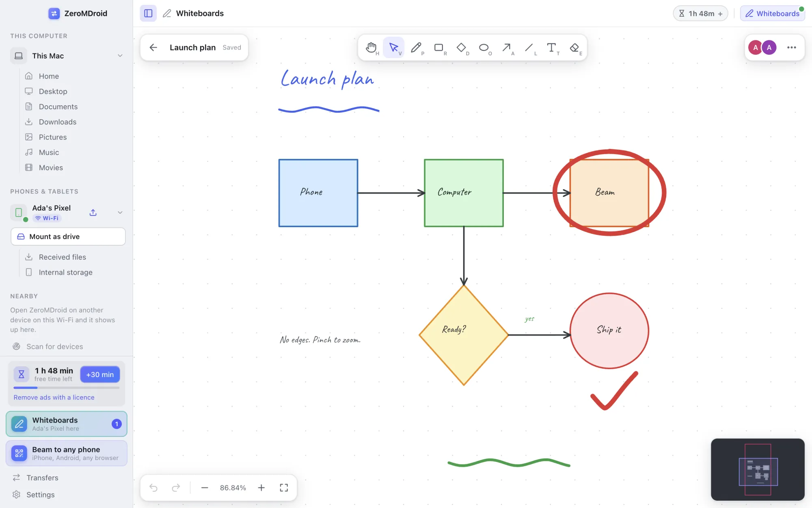Scan for devices nearby

pyautogui.click(x=48, y=347)
